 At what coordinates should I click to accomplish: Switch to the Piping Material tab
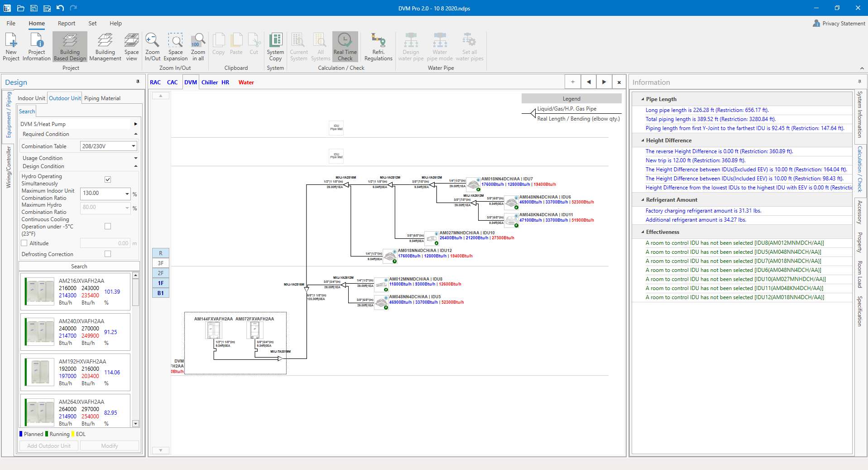(x=102, y=98)
